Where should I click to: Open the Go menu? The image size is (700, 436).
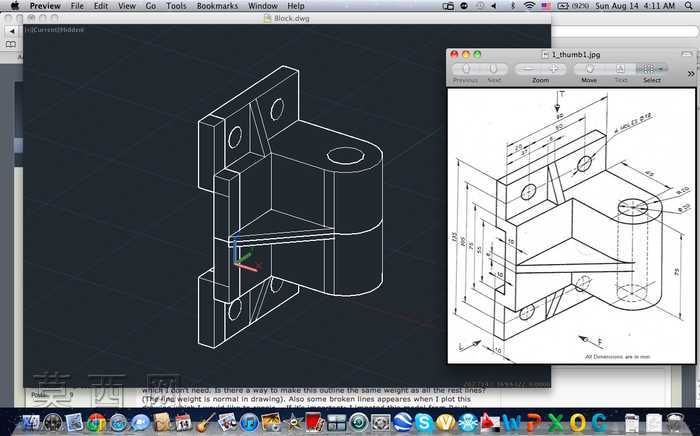[x=151, y=6]
